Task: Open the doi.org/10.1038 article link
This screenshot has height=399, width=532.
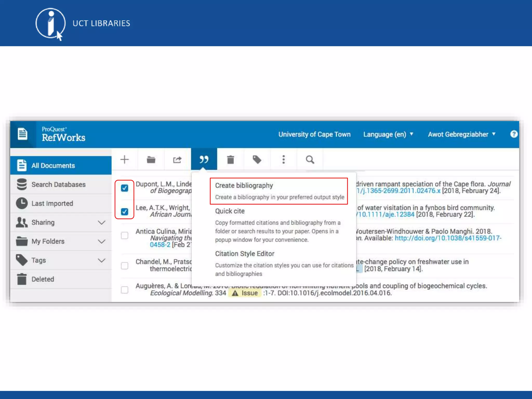Action: point(448,238)
